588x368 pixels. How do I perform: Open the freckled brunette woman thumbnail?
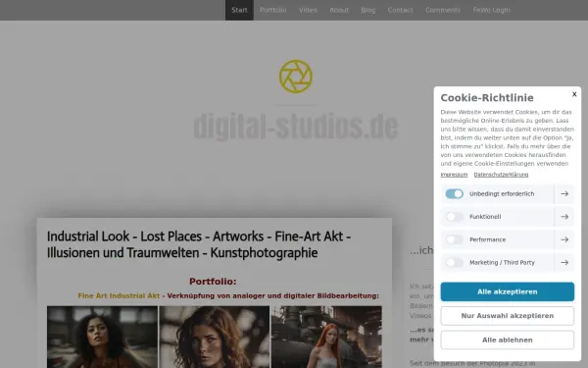214,337
